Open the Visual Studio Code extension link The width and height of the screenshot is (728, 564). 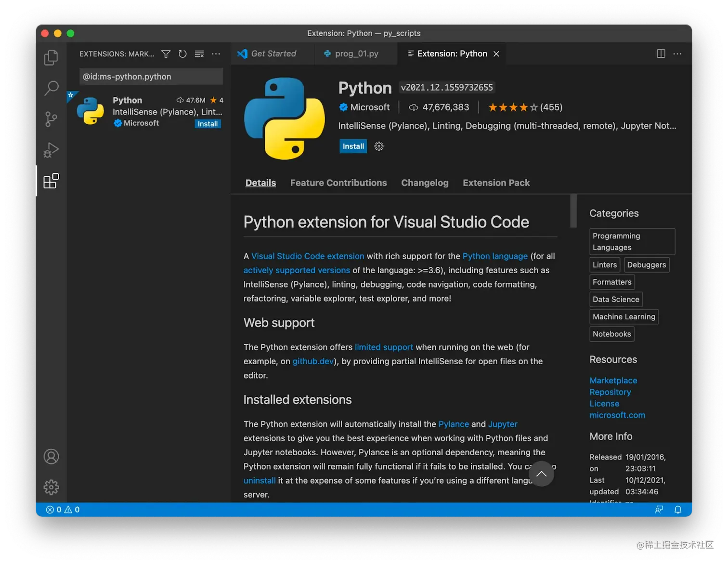(308, 256)
